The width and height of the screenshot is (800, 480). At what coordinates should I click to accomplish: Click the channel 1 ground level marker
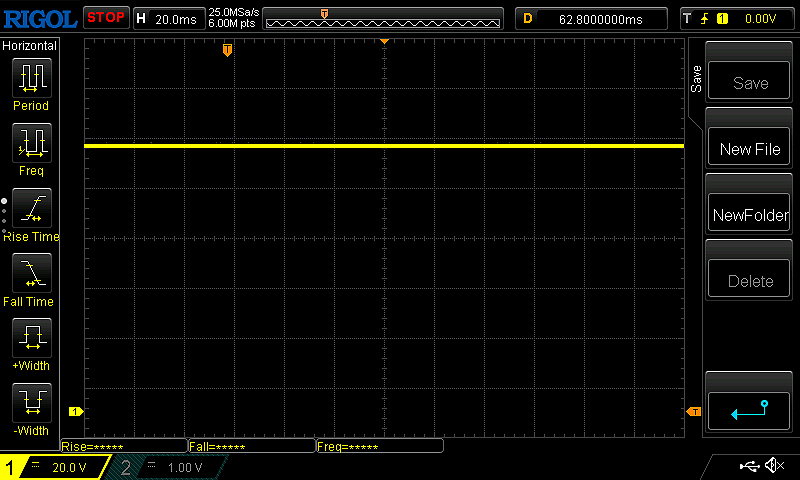pos(76,411)
